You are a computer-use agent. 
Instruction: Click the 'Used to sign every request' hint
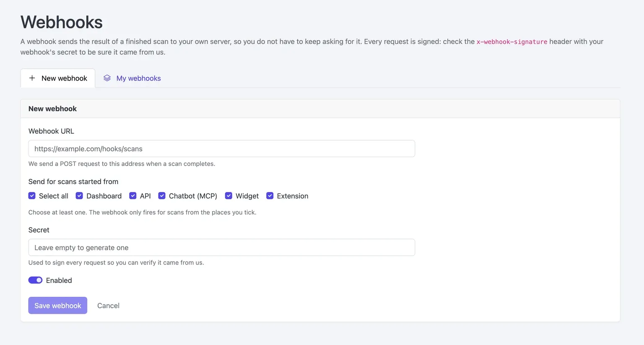(x=116, y=263)
